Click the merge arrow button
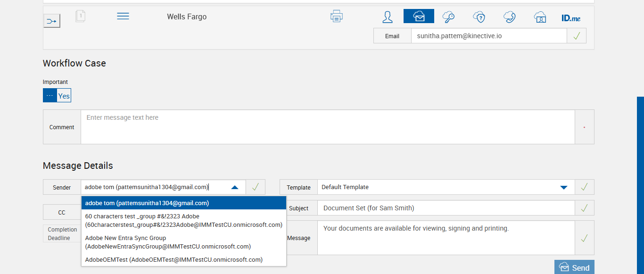 [52, 21]
